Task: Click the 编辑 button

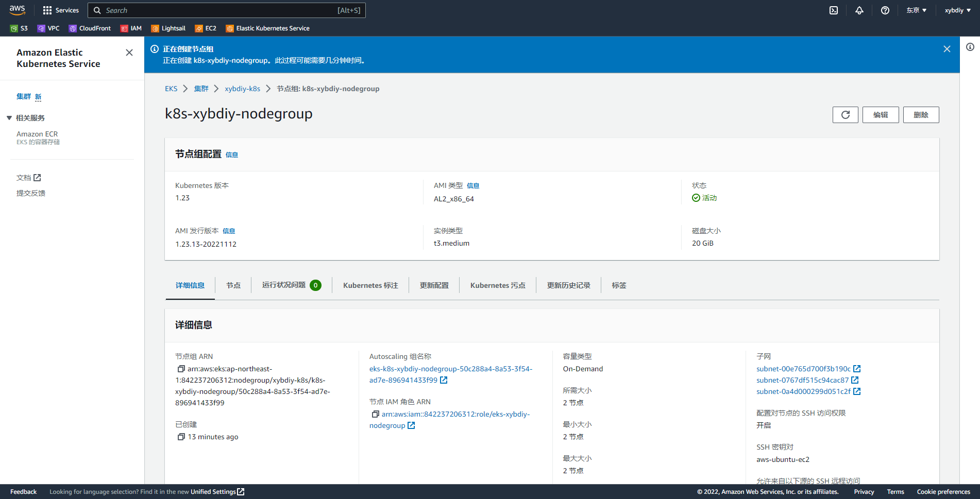Action: (881, 115)
